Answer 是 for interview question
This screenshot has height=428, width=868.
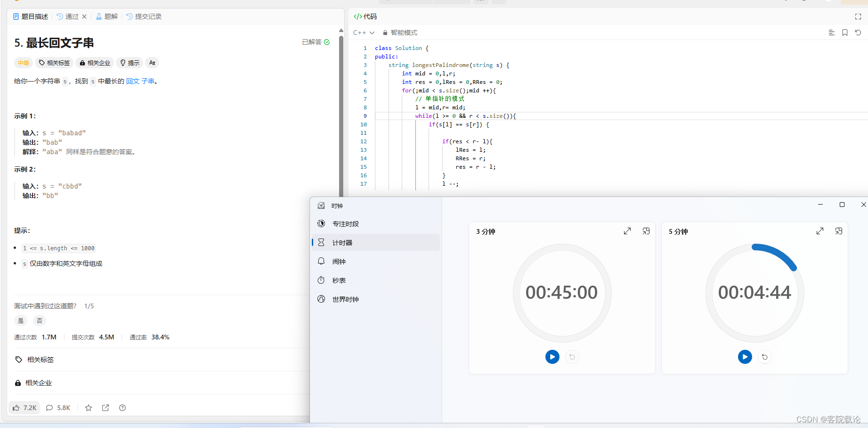point(21,321)
